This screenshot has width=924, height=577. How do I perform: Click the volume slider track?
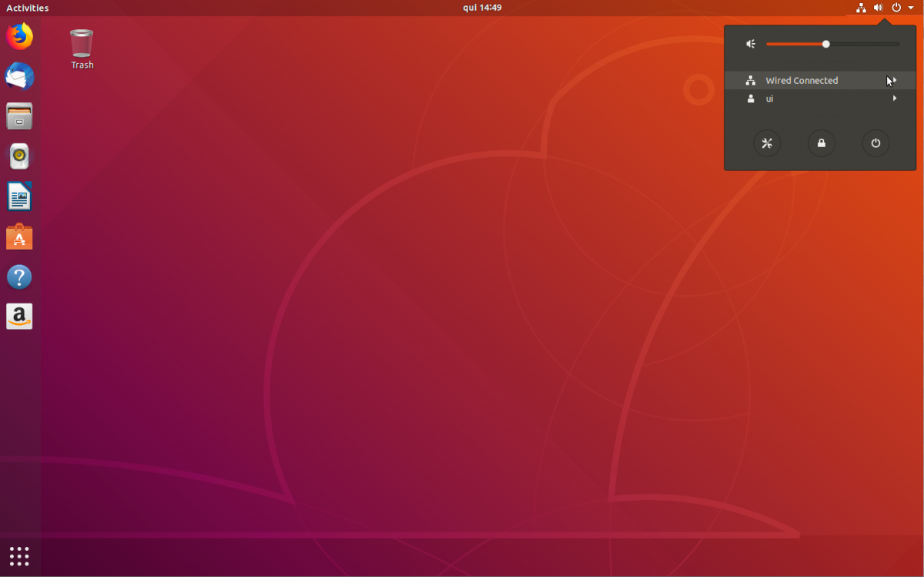click(862, 44)
